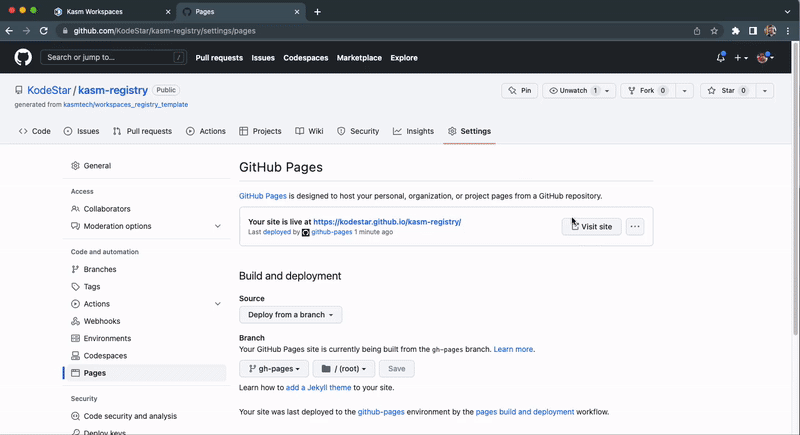
Task: Select Pages in the settings sidebar
Action: coord(144,373)
